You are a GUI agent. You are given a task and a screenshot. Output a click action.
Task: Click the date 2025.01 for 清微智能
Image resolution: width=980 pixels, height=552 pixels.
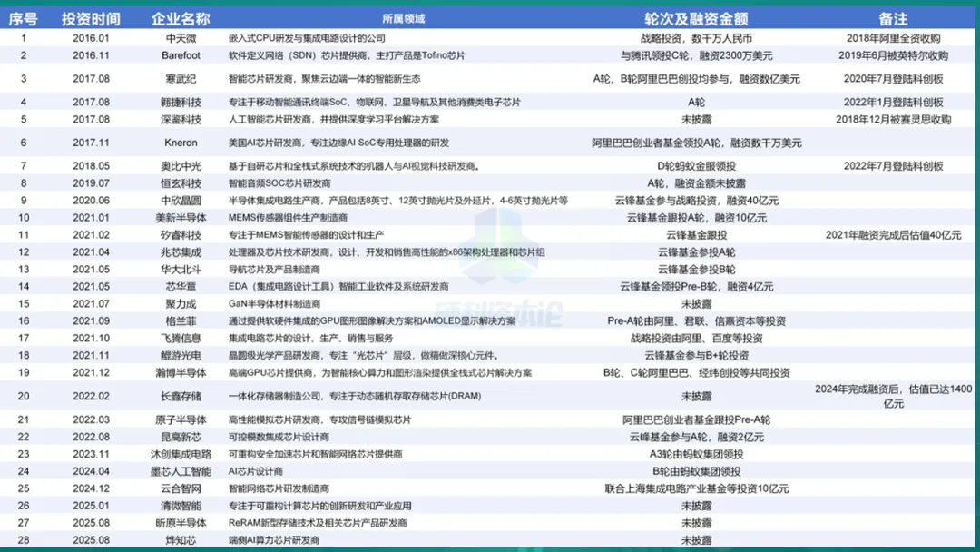click(x=91, y=505)
